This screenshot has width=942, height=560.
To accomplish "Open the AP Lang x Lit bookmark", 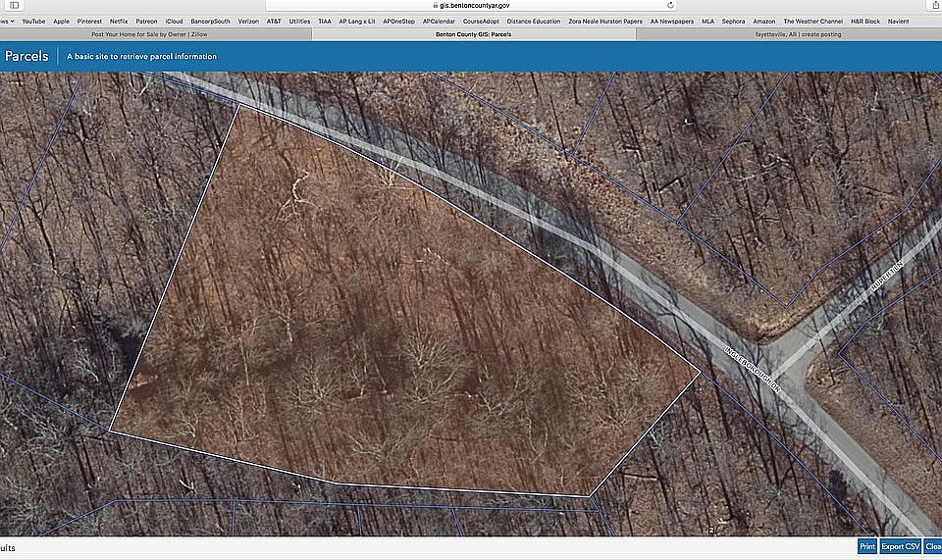I will (357, 21).
